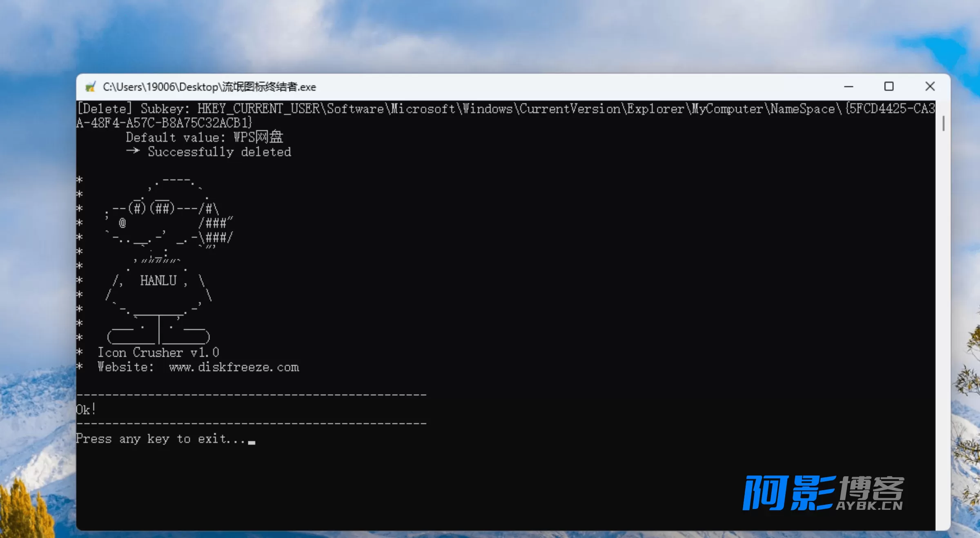Click the 'Ok!' status line
The height and width of the screenshot is (538, 980).
86,410
